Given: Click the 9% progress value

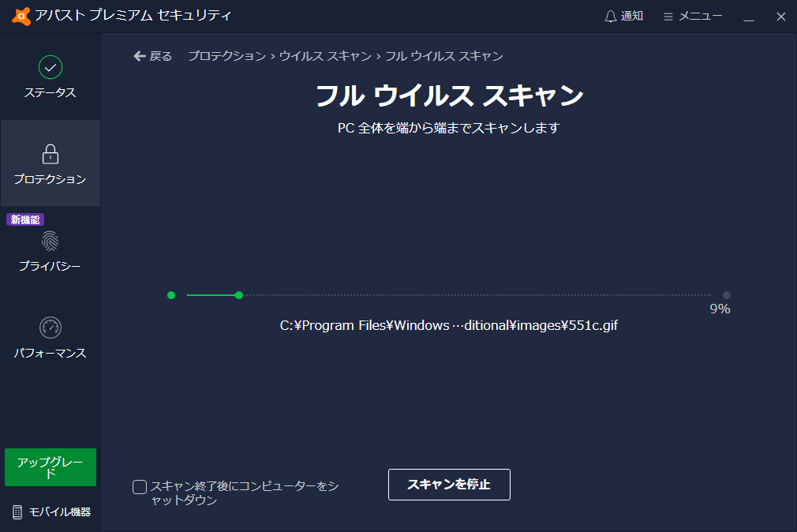Looking at the screenshot, I should (x=720, y=309).
